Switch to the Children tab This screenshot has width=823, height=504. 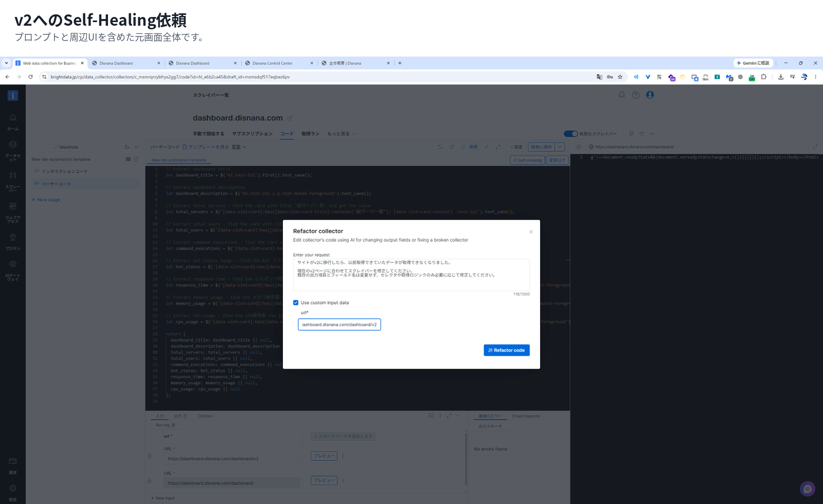pos(205,416)
